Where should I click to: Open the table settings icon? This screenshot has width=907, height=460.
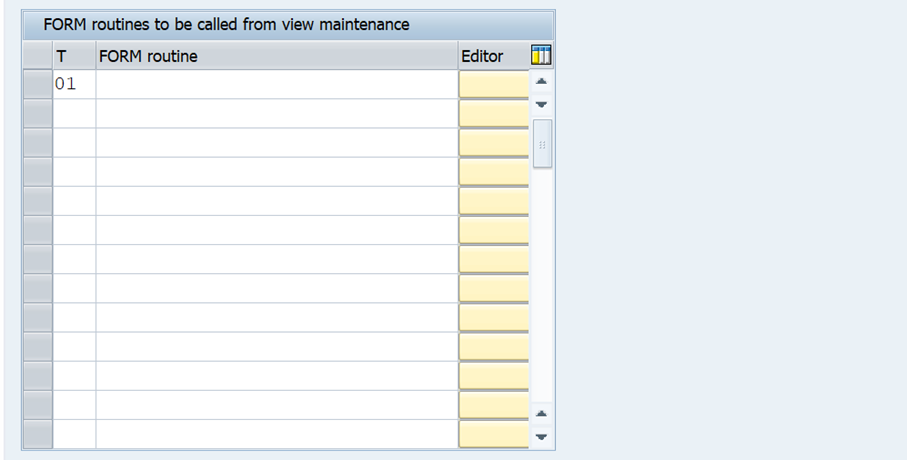point(542,56)
